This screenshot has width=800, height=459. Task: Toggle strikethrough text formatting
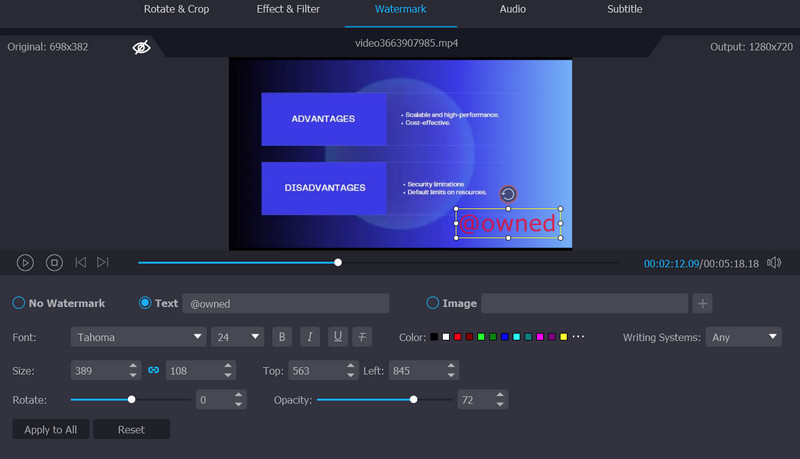(x=364, y=337)
